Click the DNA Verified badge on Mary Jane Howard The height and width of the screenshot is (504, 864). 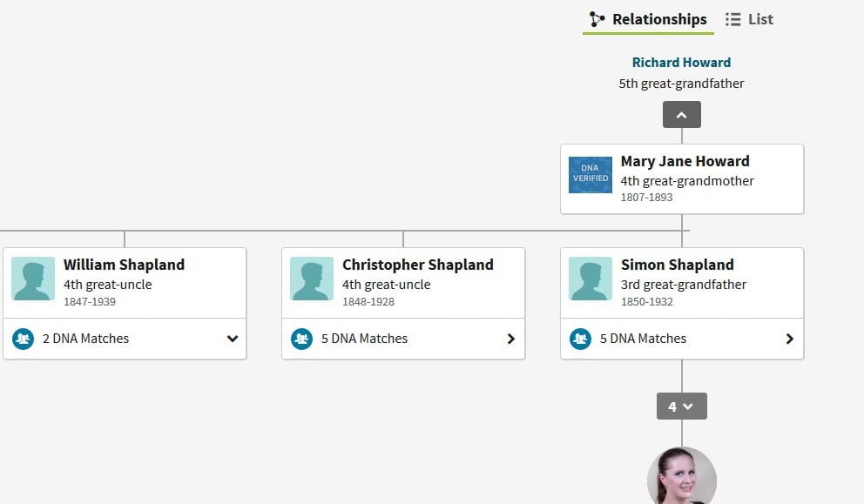591,175
